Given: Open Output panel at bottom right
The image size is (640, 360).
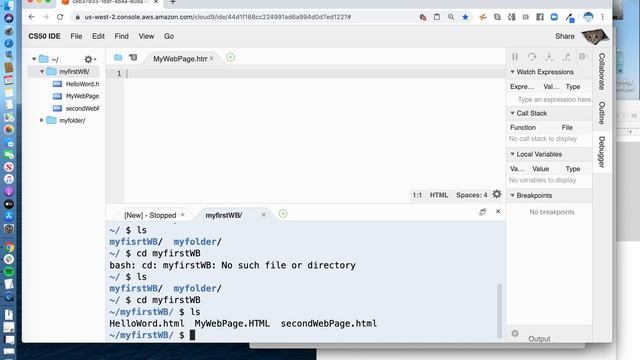Looking at the screenshot, I should click(x=539, y=338).
